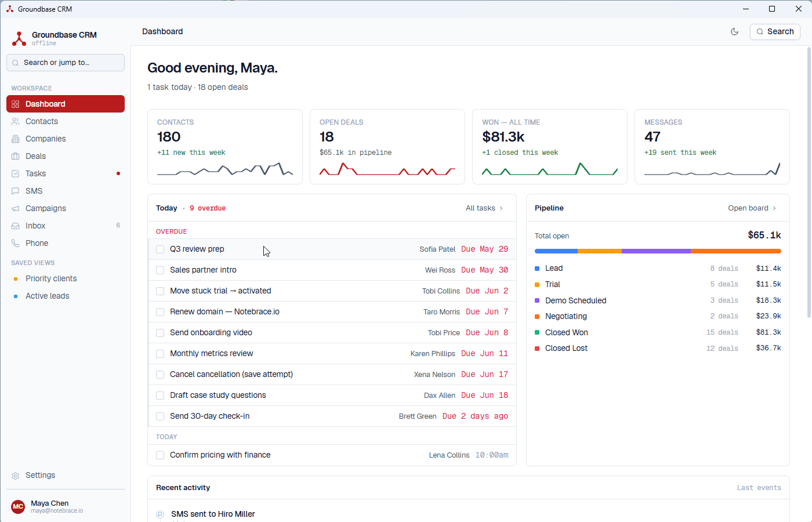
Task: Click the Search button in header
Action: 775,32
